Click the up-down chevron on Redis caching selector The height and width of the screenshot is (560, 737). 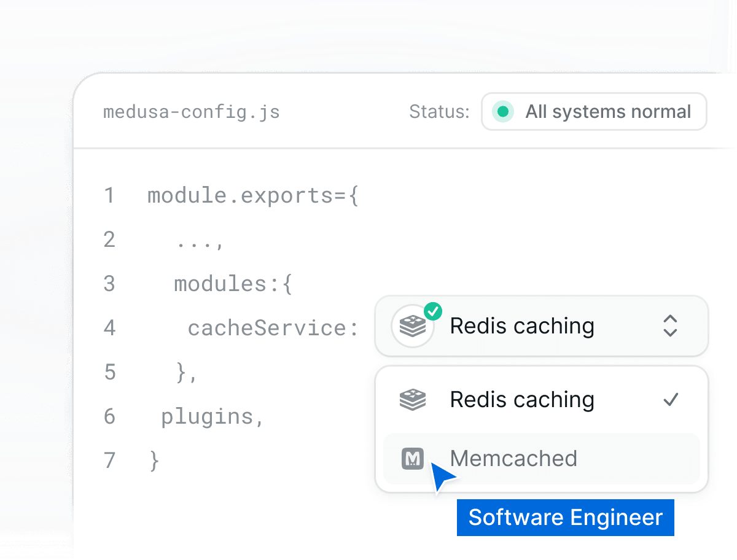pos(670,326)
